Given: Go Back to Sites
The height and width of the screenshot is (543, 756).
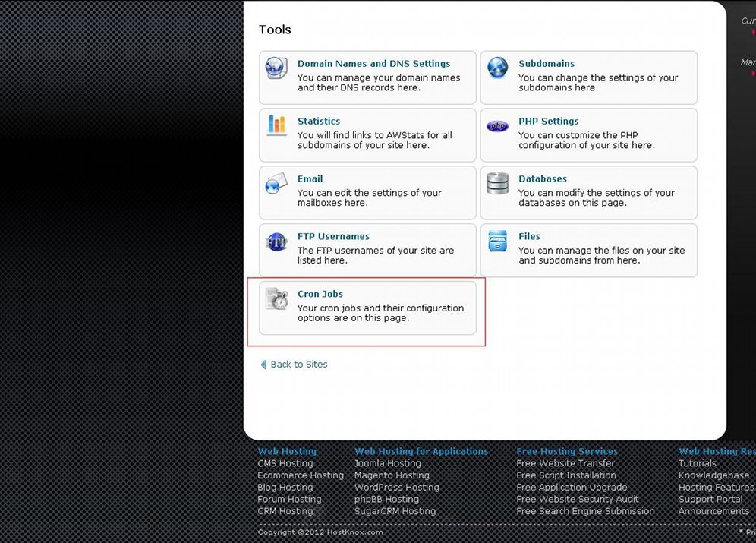Looking at the screenshot, I should (x=299, y=365).
